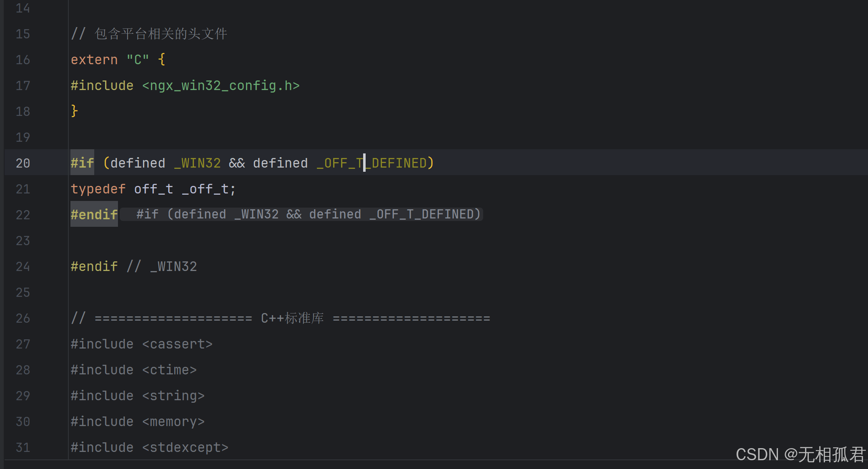Click the highlighted #endif on line 22
868x469 pixels.
pyautogui.click(x=94, y=214)
